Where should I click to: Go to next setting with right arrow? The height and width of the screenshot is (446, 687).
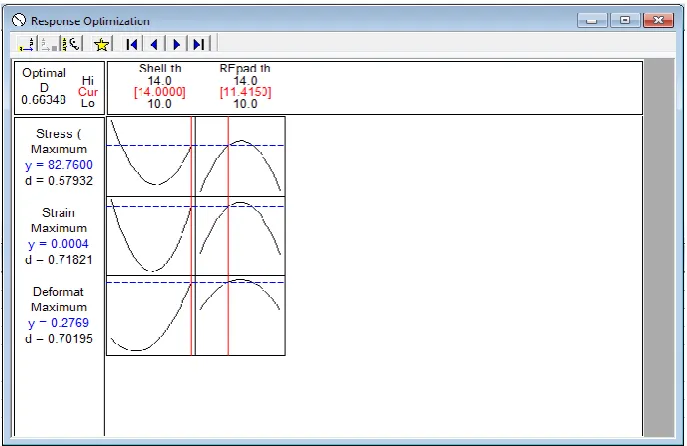pyautogui.click(x=177, y=44)
